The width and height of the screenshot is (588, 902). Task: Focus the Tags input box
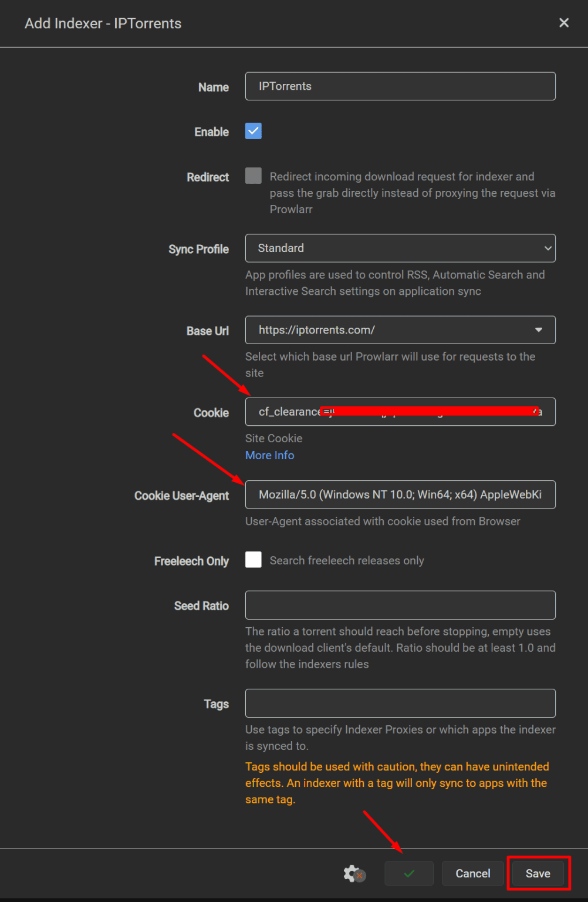click(400, 703)
